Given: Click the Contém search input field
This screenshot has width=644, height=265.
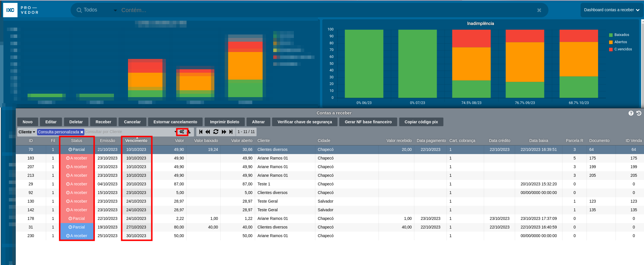Looking at the screenshot, I should 327,10.
